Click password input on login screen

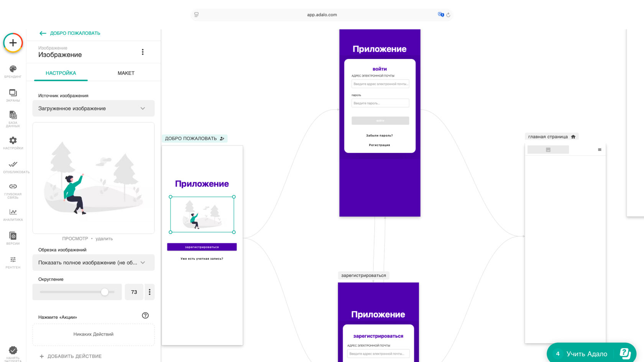point(380,103)
